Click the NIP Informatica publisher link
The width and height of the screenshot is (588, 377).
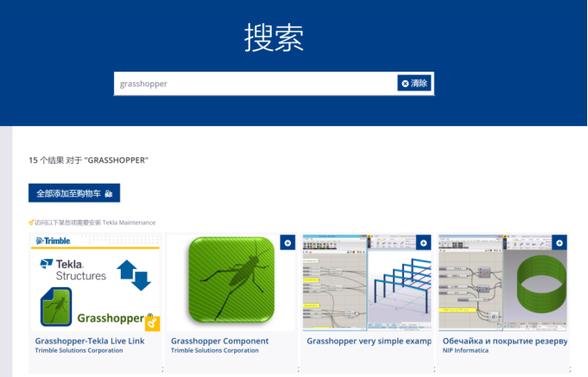click(x=465, y=350)
